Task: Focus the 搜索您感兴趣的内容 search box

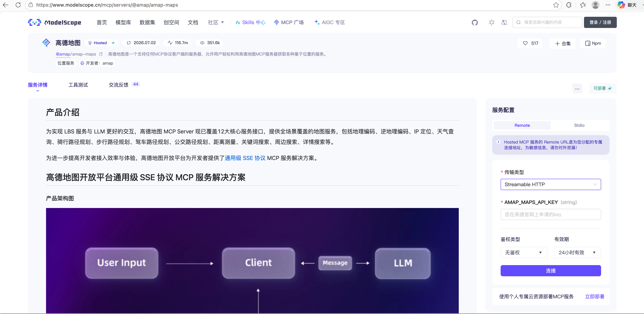Action: tap(547, 22)
